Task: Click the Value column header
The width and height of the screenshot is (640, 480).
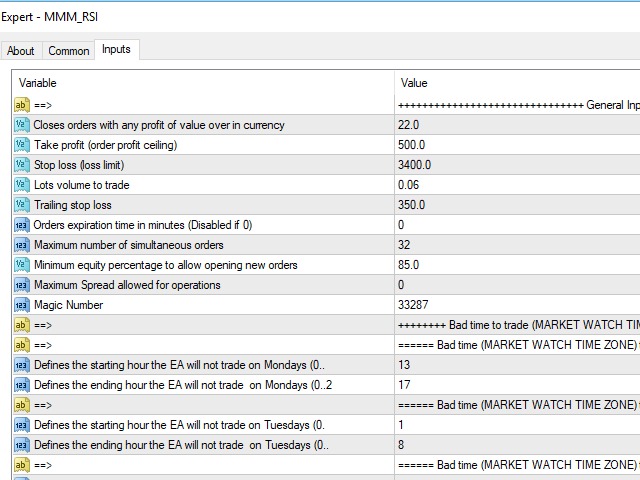Action: pos(517,83)
